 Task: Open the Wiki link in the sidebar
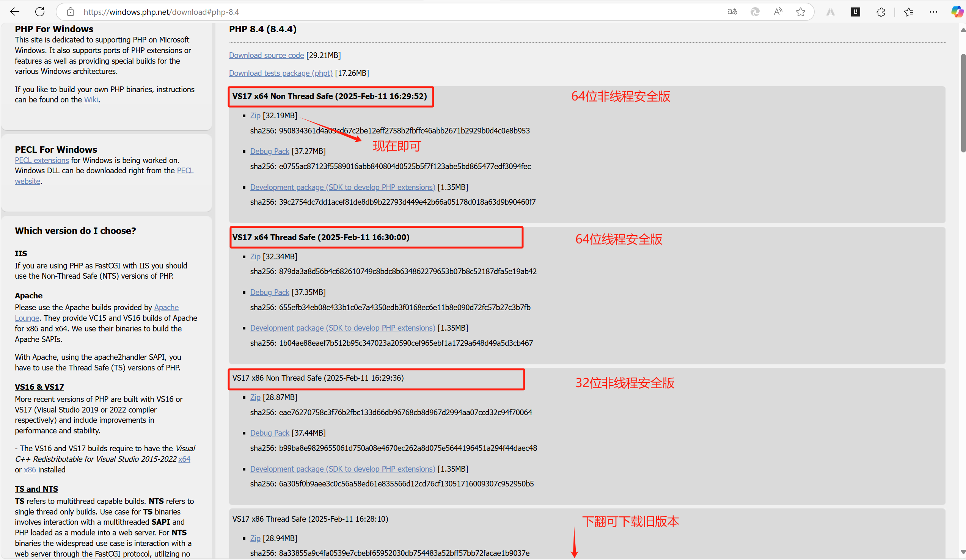pyautogui.click(x=91, y=99)
